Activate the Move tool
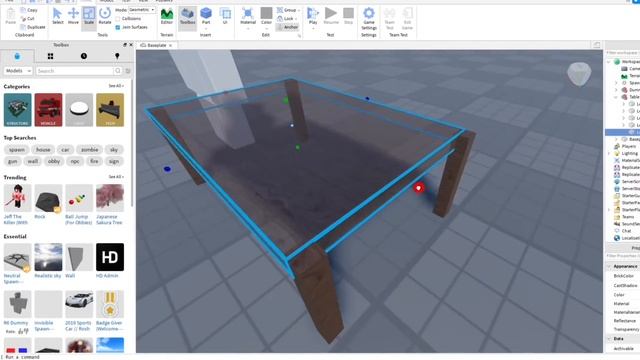This screenshot has height=360, width=640. [73, 16]
